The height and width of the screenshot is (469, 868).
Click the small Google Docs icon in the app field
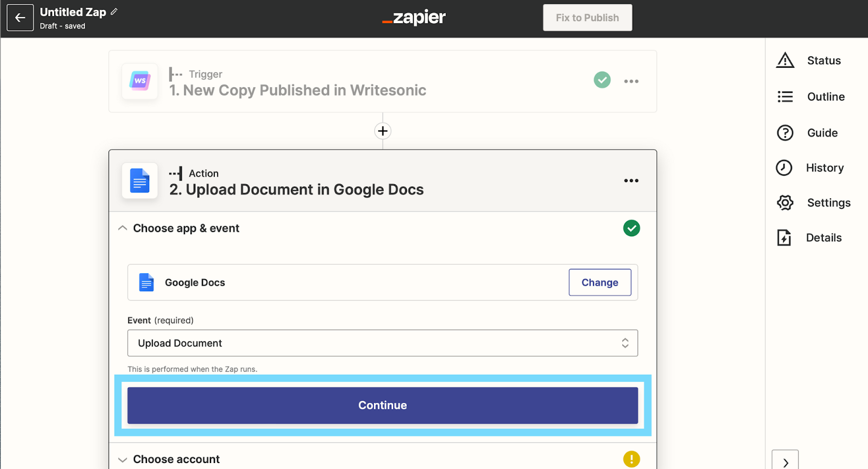click(146, 282)
